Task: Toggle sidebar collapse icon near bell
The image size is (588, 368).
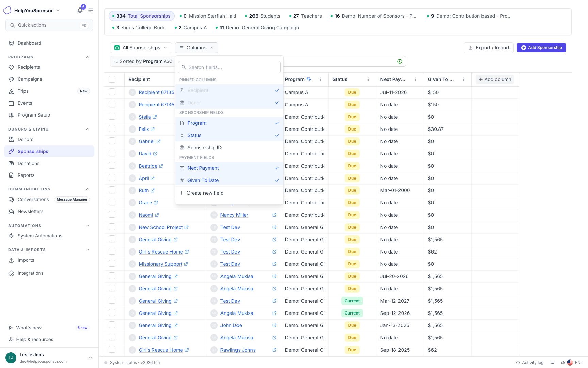Action: tap(91, 10)
